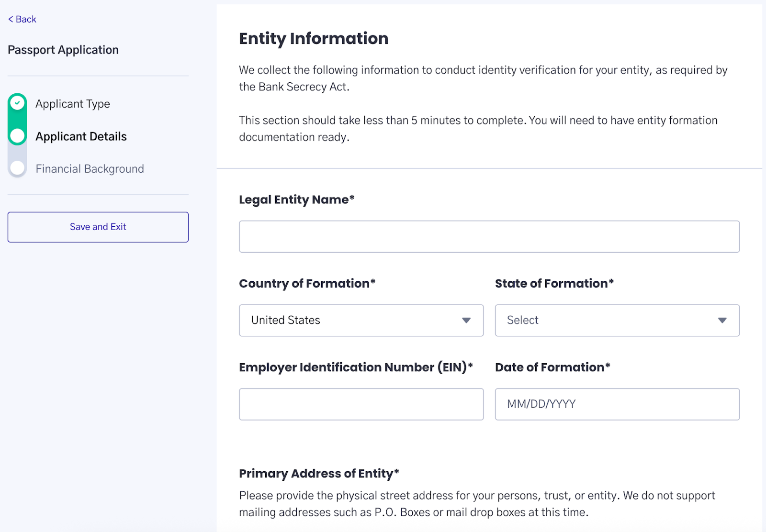Open the State of Formation Select dropdown
This screenshot has height=532, width=766.
[617, 321]
